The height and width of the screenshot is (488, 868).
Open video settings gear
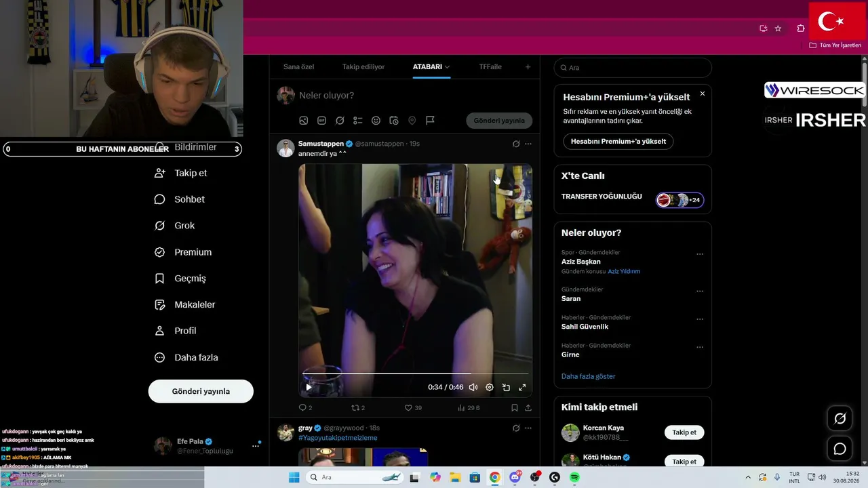pos(490,388)
